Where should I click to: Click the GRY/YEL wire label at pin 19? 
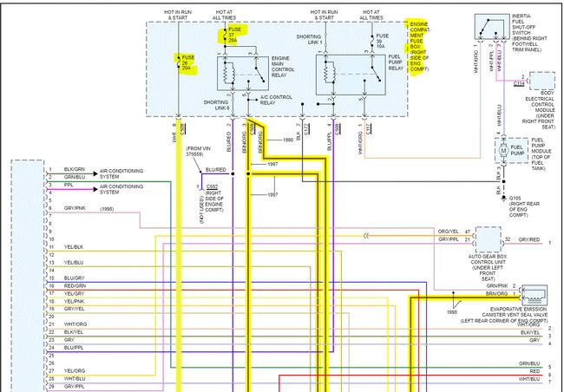pos(74,309)
